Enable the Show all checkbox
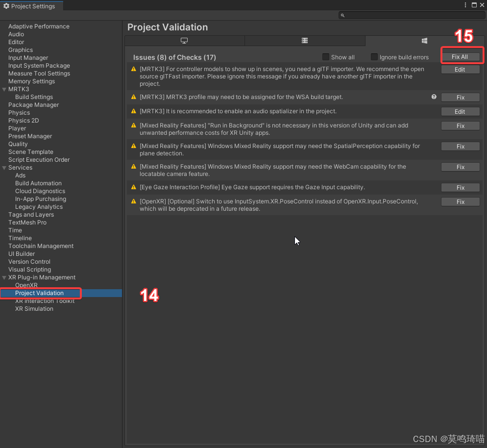Viewport: 487px width, 448px height. 325,57
